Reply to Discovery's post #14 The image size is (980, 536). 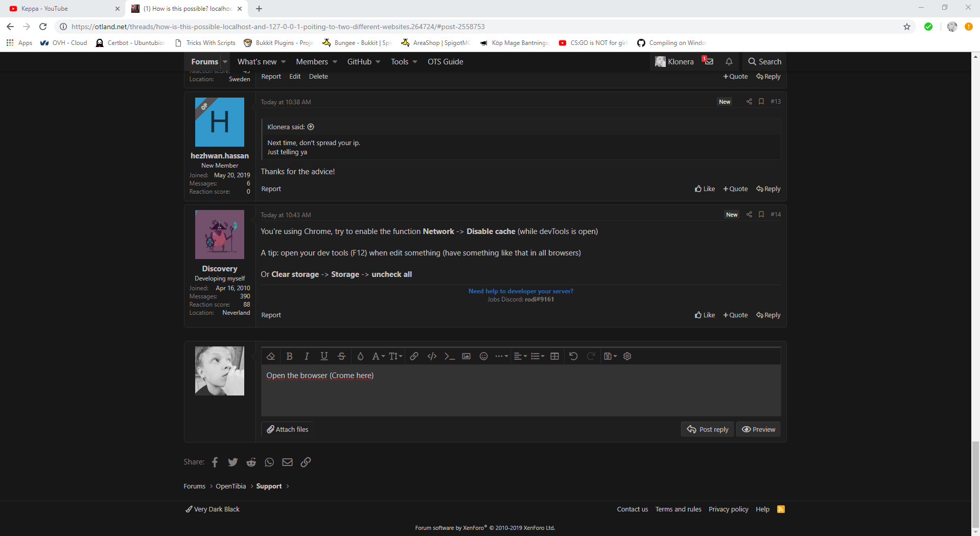(x=768, y=315)
